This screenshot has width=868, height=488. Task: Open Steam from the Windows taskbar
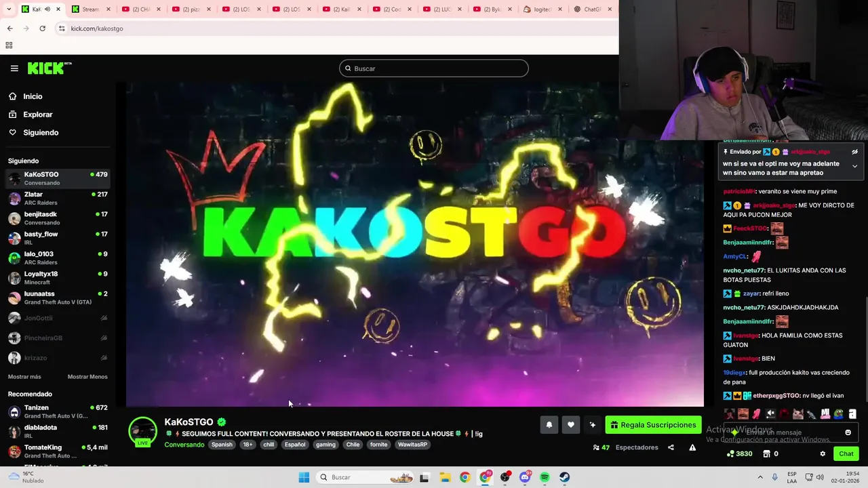[564, 477]
